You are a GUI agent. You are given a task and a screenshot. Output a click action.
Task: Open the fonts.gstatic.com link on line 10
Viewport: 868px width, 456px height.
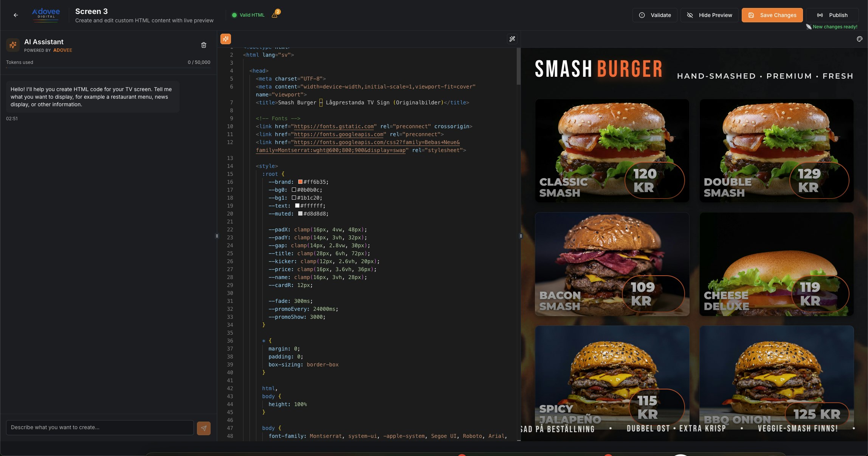[x=334, y=126]
